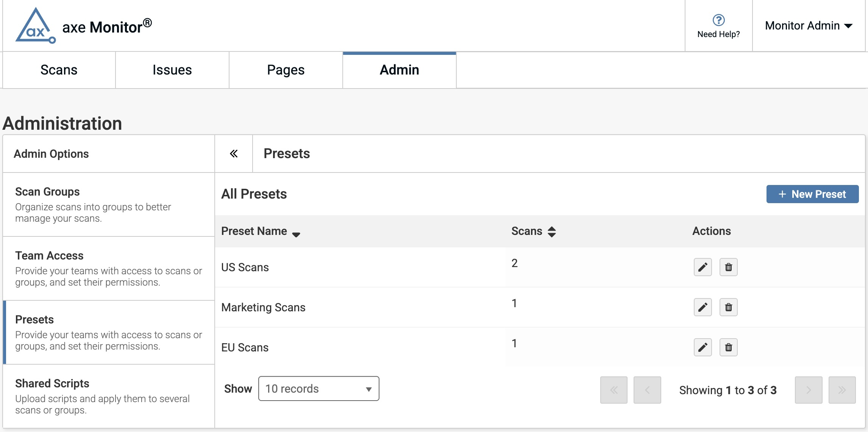Viewport: 868px width, 432px height.
Task: Switch to the Issues tab
Action: coord(172,70)
